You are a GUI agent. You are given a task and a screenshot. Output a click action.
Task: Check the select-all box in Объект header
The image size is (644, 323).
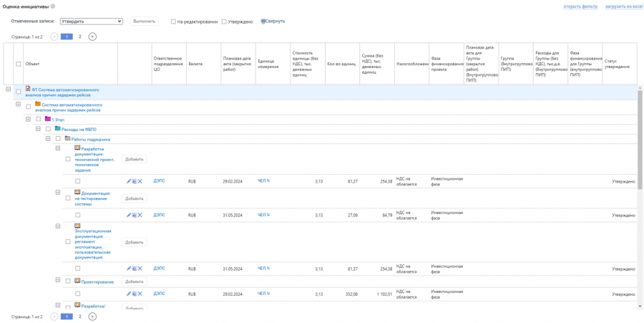click(x=19, y=64)
